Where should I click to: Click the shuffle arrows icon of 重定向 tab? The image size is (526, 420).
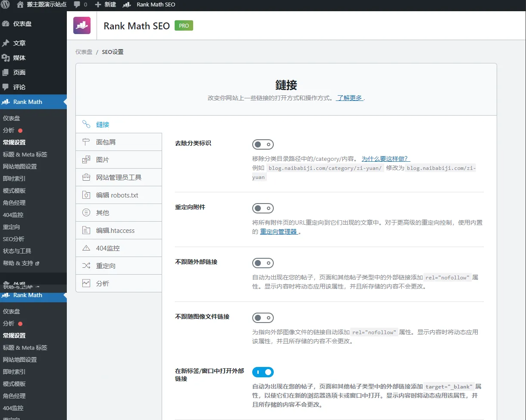pos(86,266)
